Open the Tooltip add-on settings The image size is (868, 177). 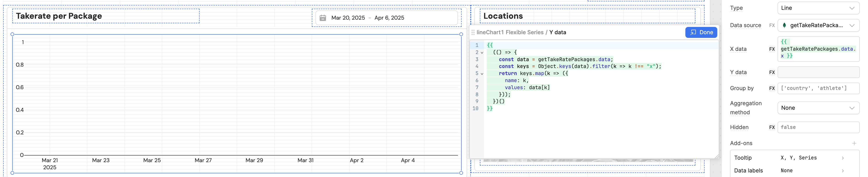click(x=794, y=158)
